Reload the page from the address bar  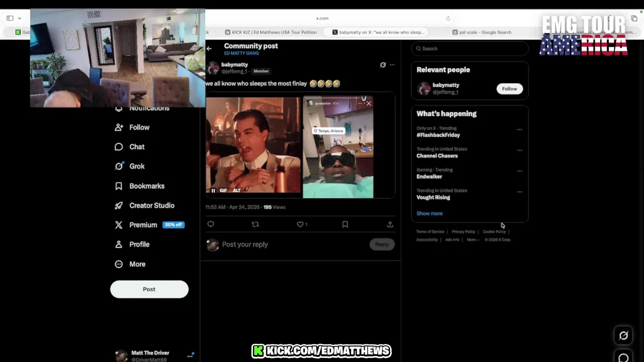tap(448, 19)
